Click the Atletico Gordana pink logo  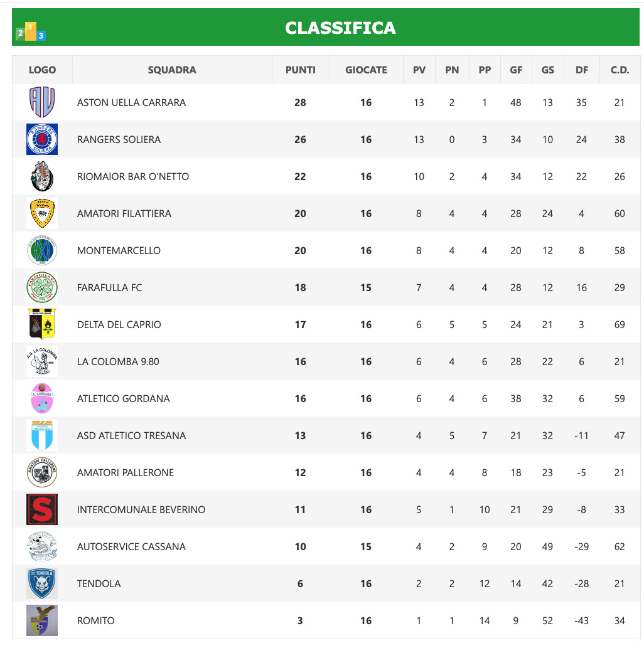click(x=42, y=398)
